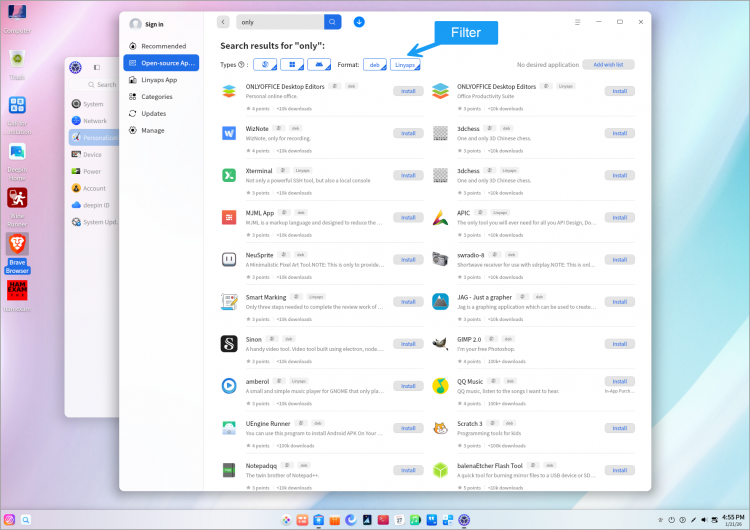Click the UEngine Runner app icon

point(229,428)
